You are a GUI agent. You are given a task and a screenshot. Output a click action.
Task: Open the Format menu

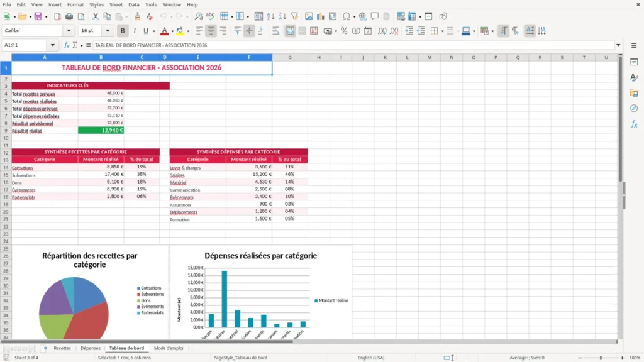pos(75,4)
